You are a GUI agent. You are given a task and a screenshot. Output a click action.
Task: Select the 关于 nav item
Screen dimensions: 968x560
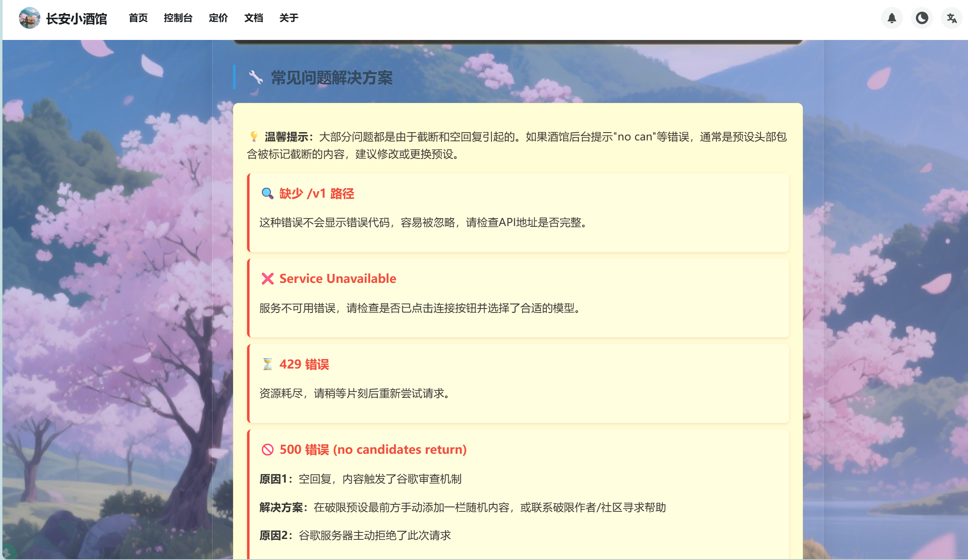coord(289,18)
